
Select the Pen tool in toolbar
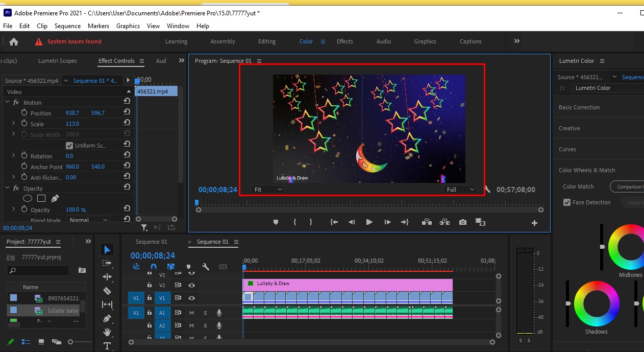coord(107,318)
